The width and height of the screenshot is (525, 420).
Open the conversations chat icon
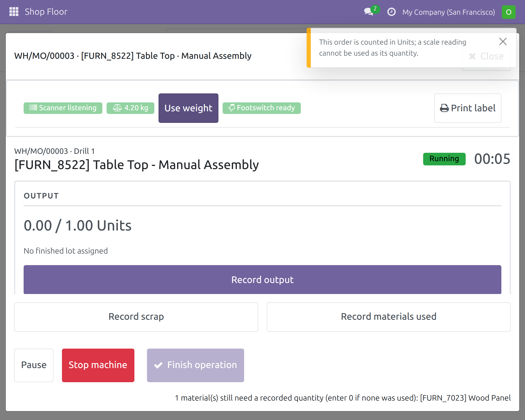point(369,12)
